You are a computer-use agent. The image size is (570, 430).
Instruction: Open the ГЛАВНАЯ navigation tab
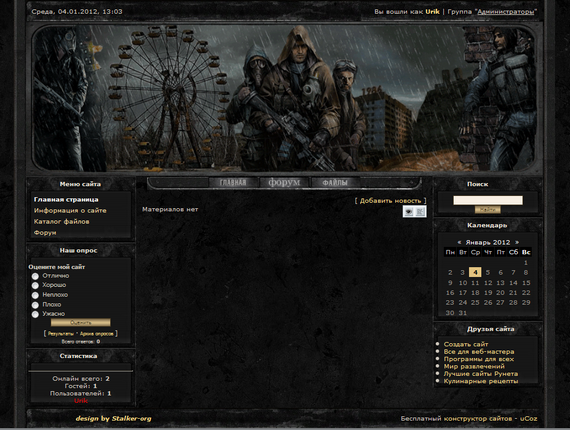[x=233, y=182]
